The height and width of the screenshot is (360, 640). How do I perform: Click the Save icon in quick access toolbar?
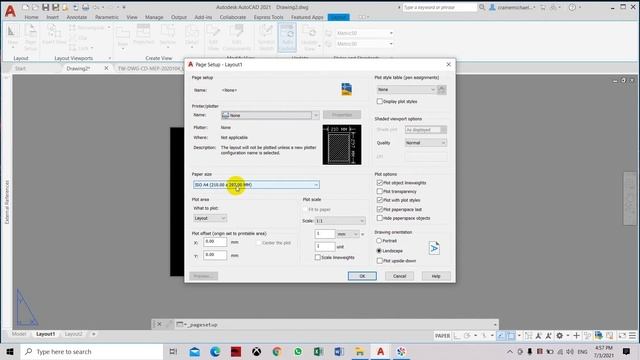pyautogui.click(x=45, y=7)
